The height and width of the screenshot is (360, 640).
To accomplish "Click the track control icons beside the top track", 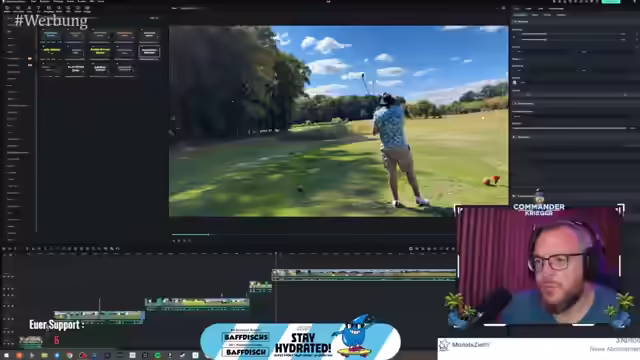I will (x=8, y=276).
